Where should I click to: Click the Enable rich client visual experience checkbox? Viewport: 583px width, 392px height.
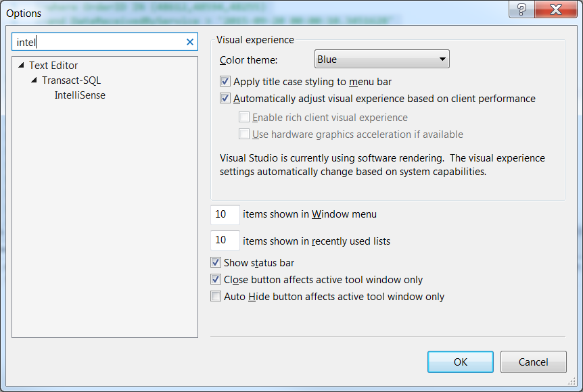(244, 118)
